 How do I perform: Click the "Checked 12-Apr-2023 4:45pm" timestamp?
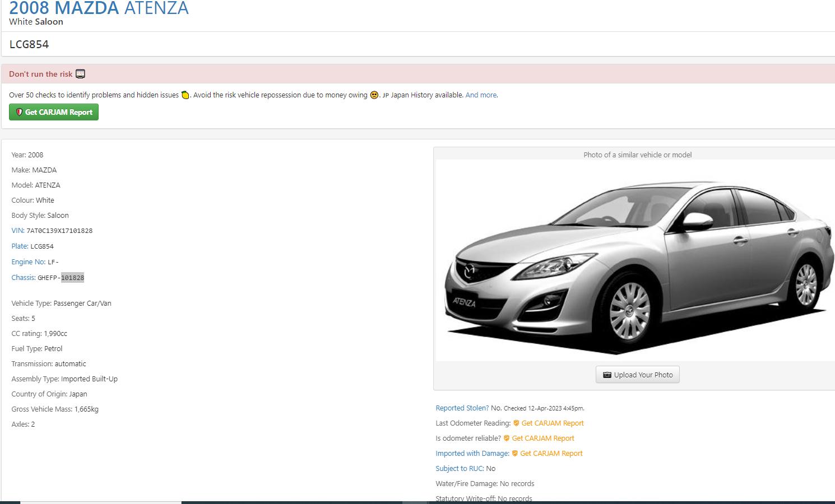coord(544,408)
